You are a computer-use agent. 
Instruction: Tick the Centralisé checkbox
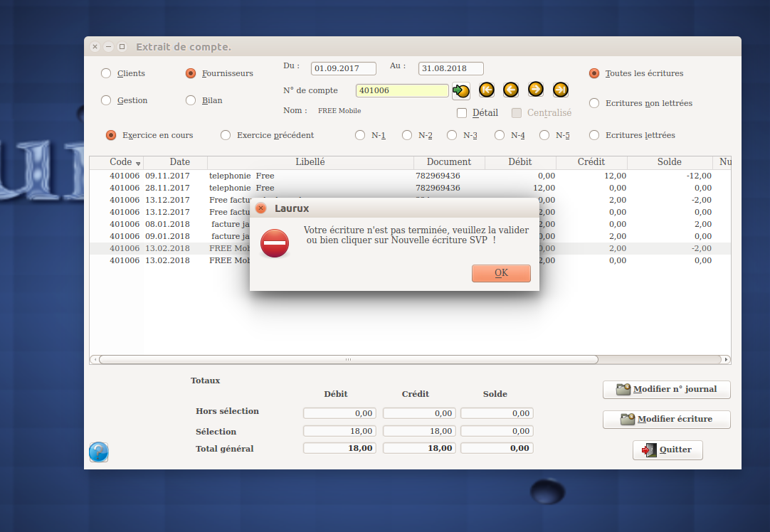[x=517, y=113]
